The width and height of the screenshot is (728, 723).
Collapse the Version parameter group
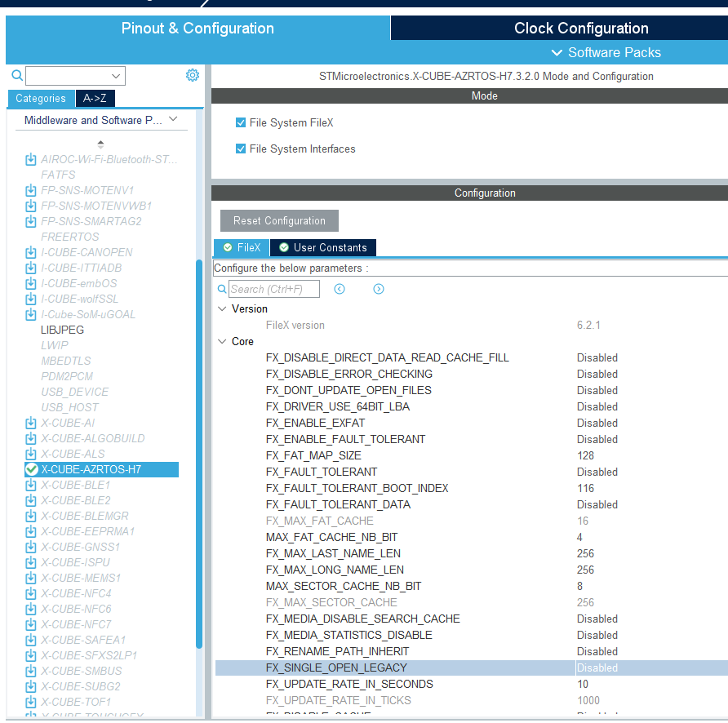pyautogui.click(x=222, y=308)
